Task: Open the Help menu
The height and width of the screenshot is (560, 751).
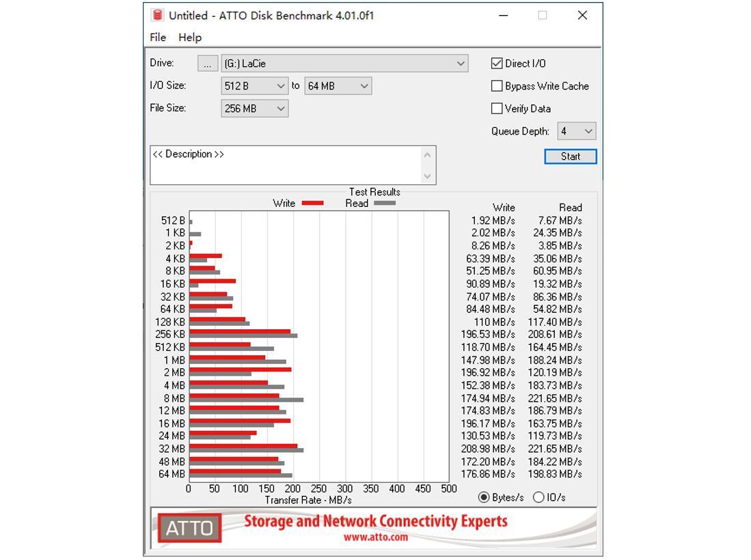Action: (x=190, y=38)
